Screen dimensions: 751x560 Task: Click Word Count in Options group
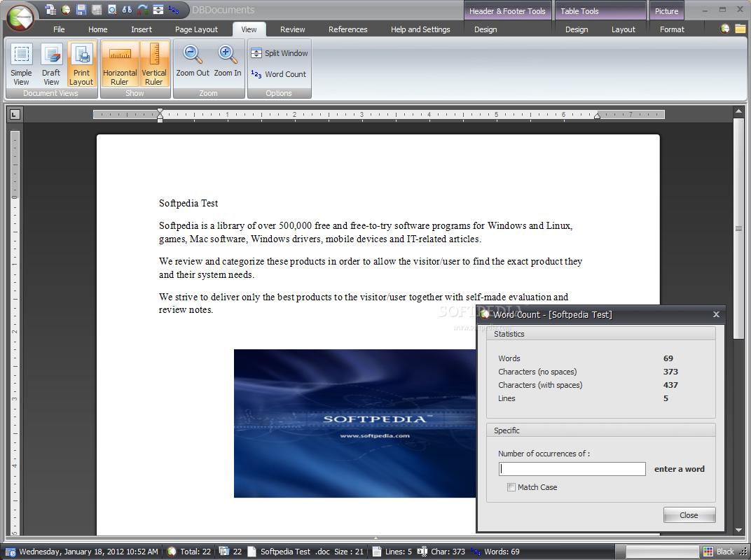pos(279,74)
